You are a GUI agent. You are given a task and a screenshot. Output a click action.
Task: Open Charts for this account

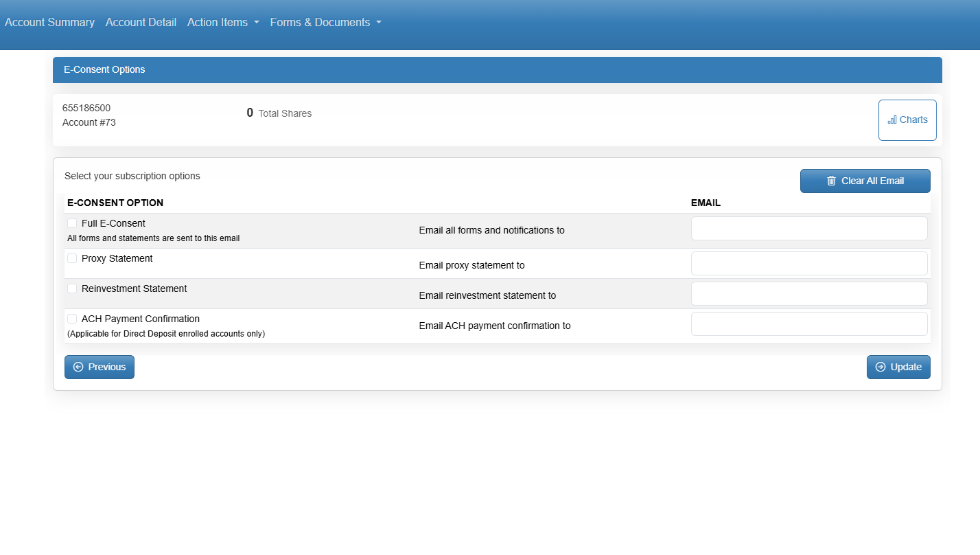(x=907, y=120)
